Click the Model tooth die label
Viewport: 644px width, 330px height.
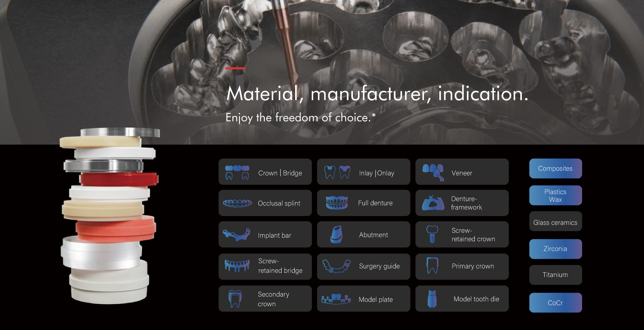click(476, 299)
